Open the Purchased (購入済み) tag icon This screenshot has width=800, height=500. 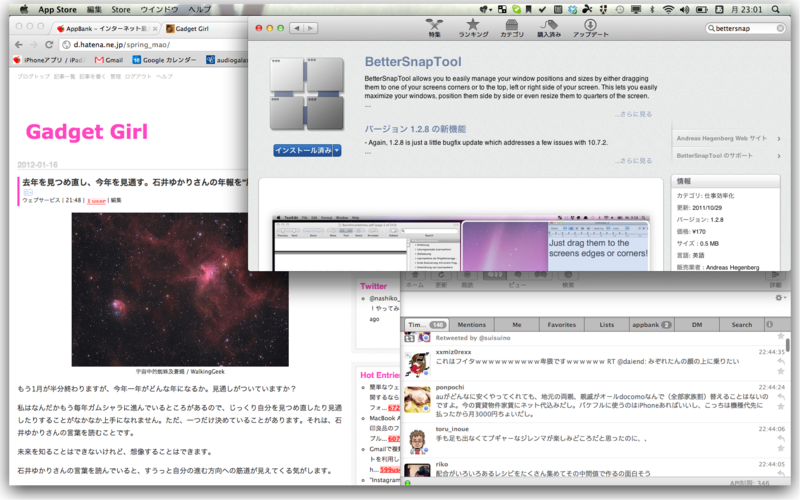click(549, 28)
